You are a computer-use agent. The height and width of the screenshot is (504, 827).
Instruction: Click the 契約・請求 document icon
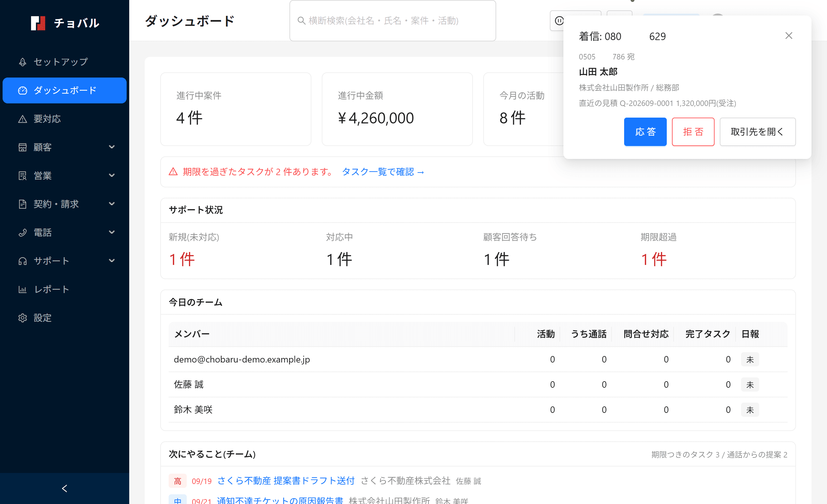click(x=23, y=204)
